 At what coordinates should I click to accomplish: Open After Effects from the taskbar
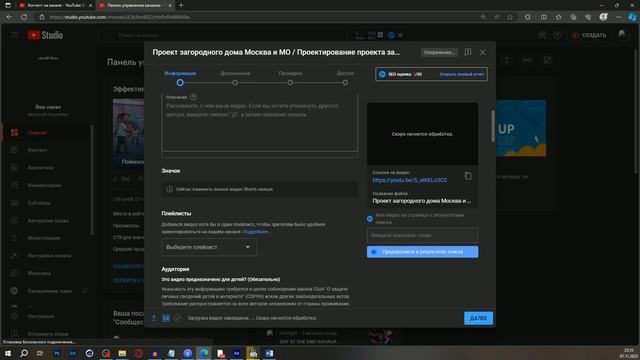pos(236,353)
